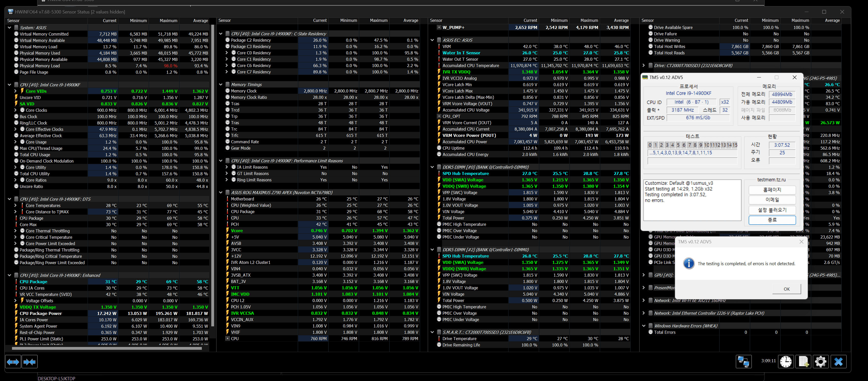Click the W_PUMP+ fan icon
This screenshot has width=868, height=381.
tap(439, 28)
